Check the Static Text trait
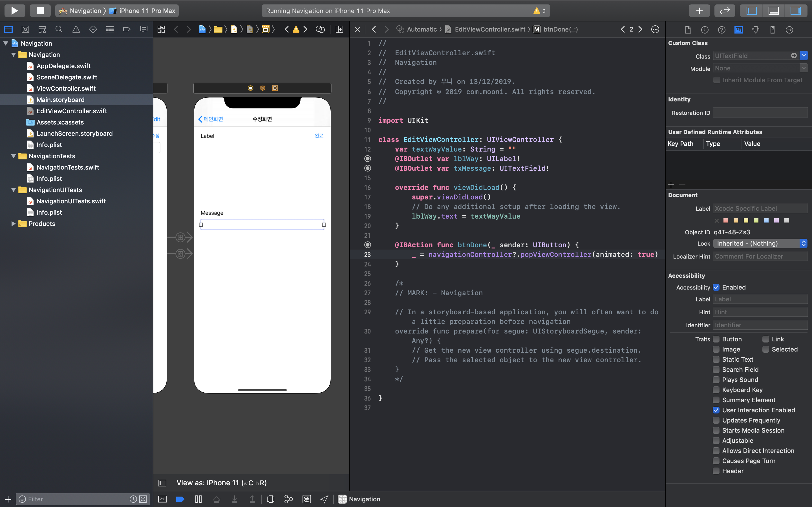 716,359
